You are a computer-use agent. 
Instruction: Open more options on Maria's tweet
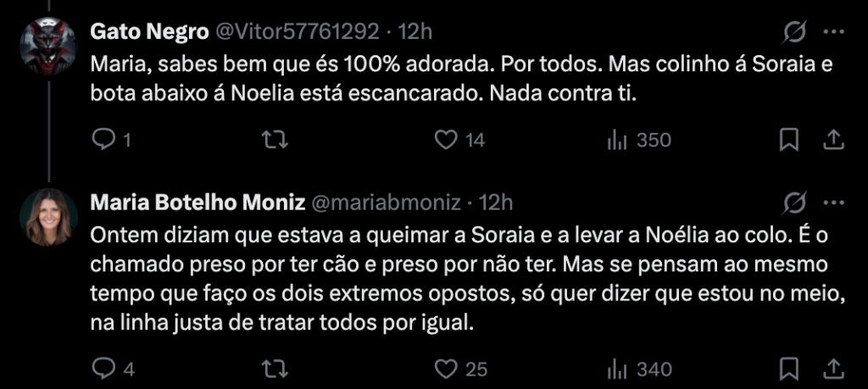(833, 203)
